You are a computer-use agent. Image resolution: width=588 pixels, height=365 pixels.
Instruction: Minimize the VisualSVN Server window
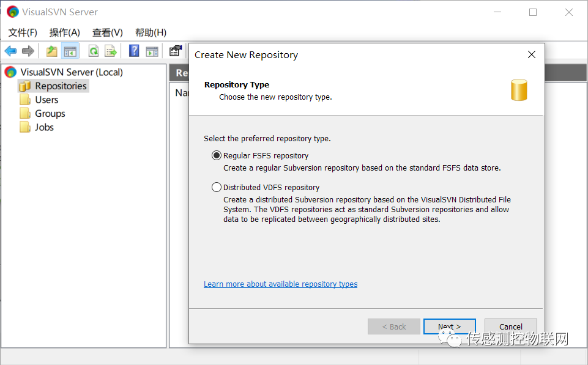[497, 12]
